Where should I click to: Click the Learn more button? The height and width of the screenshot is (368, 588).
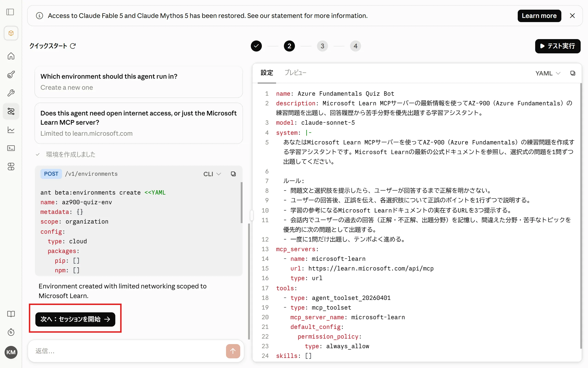[539, 16]
